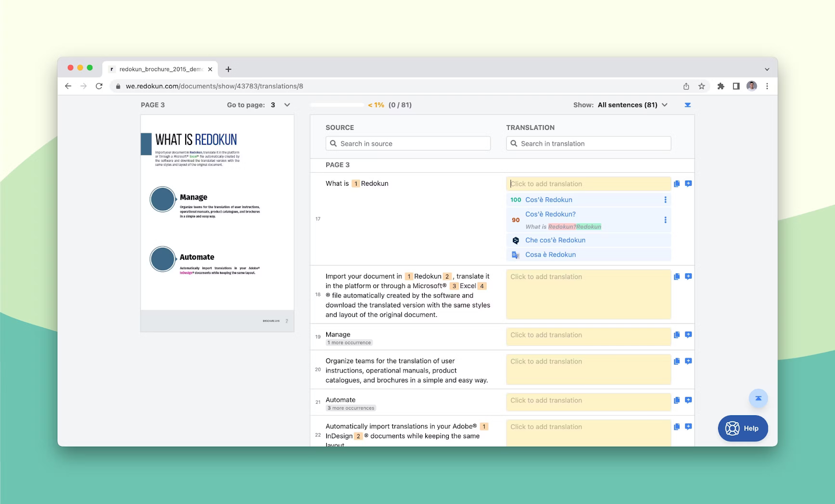Open the tab list chevron in the browser
The image size is (835, 504).
[x=767, y=69]
